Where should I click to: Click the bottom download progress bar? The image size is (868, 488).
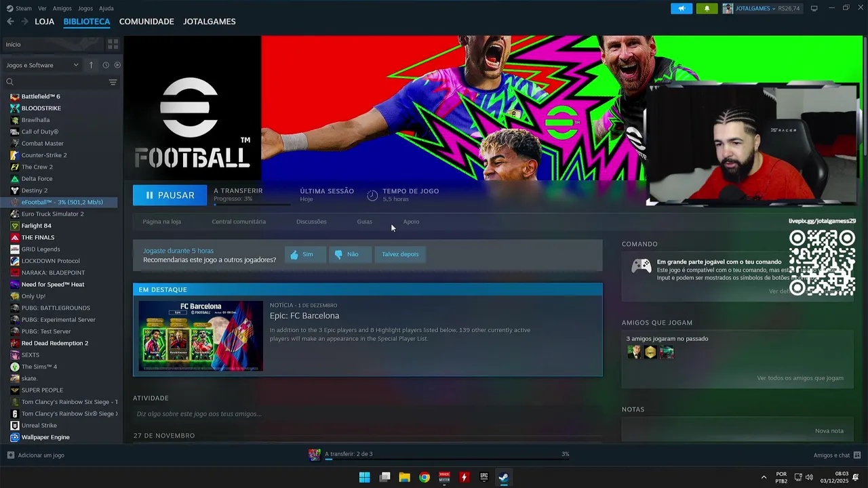tap(447, 460)
